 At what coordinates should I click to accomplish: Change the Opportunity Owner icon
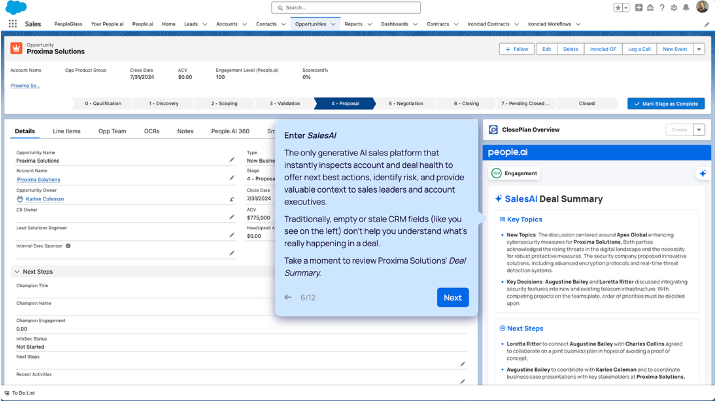pyautogui.click(x=232, y=199)
